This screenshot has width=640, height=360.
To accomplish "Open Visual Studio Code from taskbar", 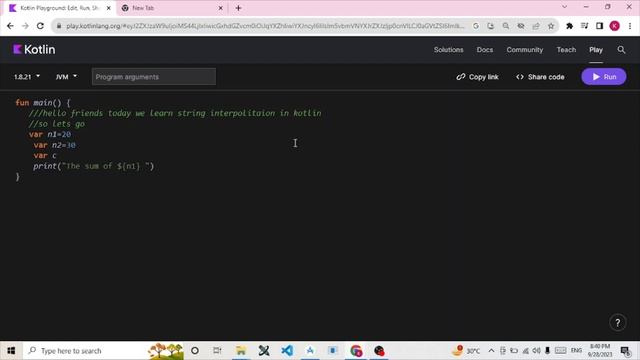I will pyautogui.click(x=287, y=351).
